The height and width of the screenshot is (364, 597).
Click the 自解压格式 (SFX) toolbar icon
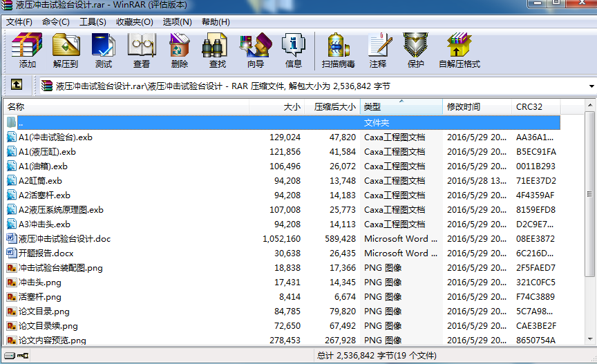click(x=459, y=45)
